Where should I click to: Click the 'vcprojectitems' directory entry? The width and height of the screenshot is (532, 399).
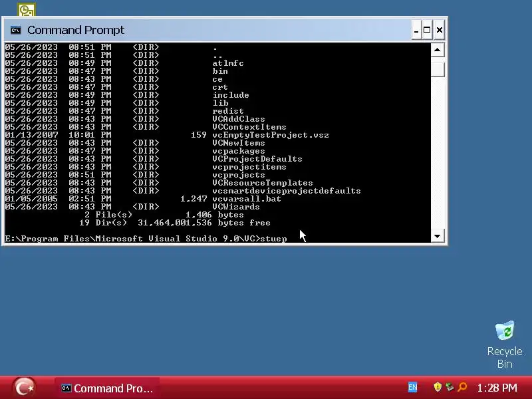[x=249, y=167]
